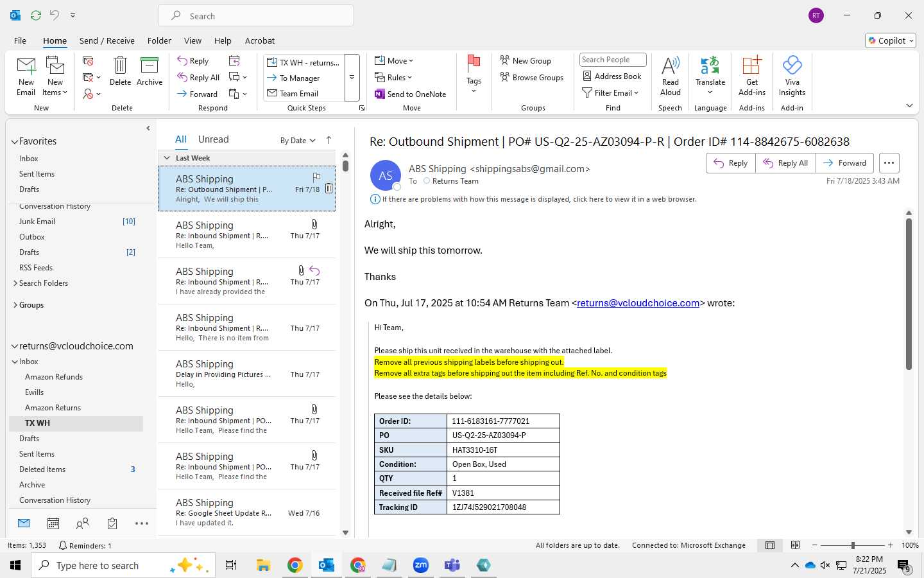The height and width of the screenshot is (578, 924).
Task: Click view in web browser info bar
Action: (539, 199)
